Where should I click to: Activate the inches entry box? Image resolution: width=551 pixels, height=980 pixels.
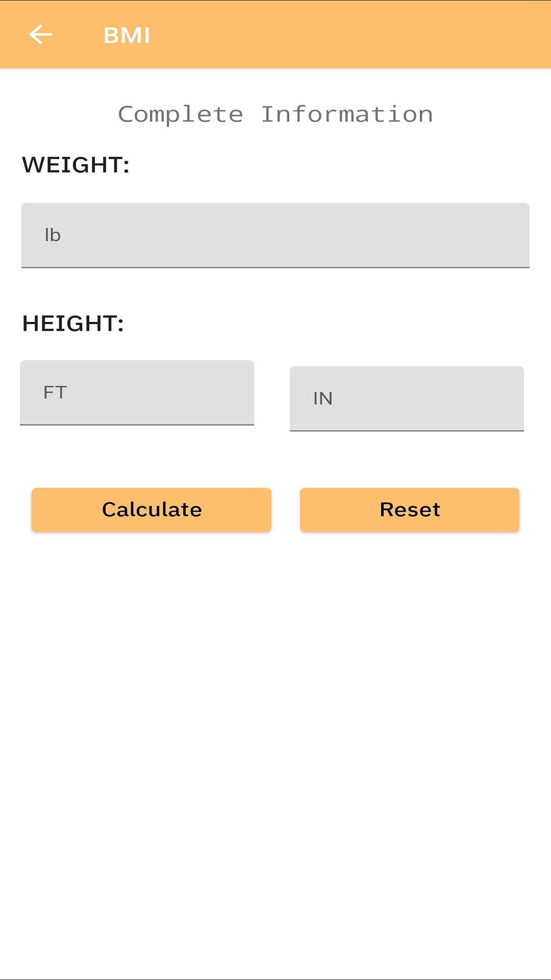coord(407,398)
